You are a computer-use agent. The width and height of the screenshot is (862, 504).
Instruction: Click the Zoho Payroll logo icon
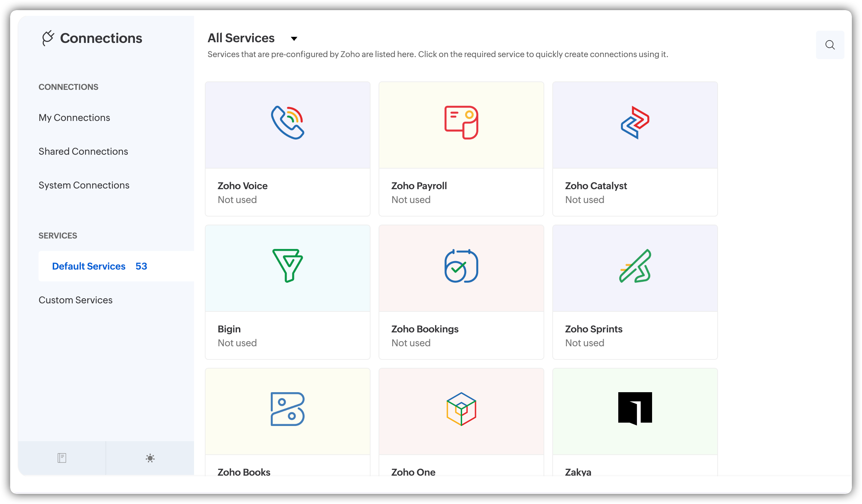461,122
